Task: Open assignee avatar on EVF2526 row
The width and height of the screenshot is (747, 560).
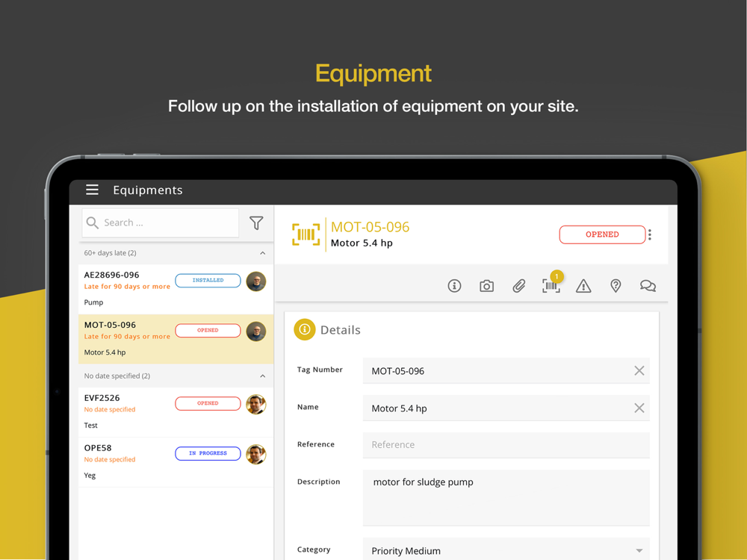Action: [255, 404]
